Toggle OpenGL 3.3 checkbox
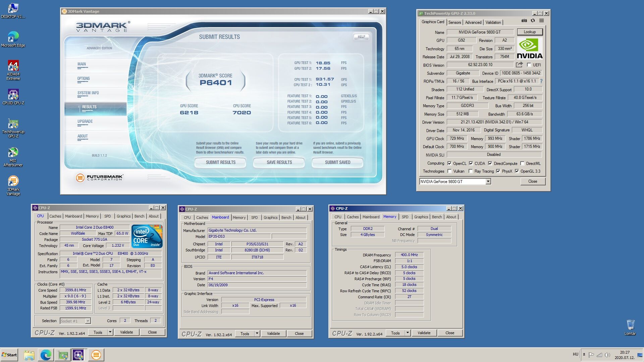The height and width of the screenshot is (362, 644). tap(517, 171)
